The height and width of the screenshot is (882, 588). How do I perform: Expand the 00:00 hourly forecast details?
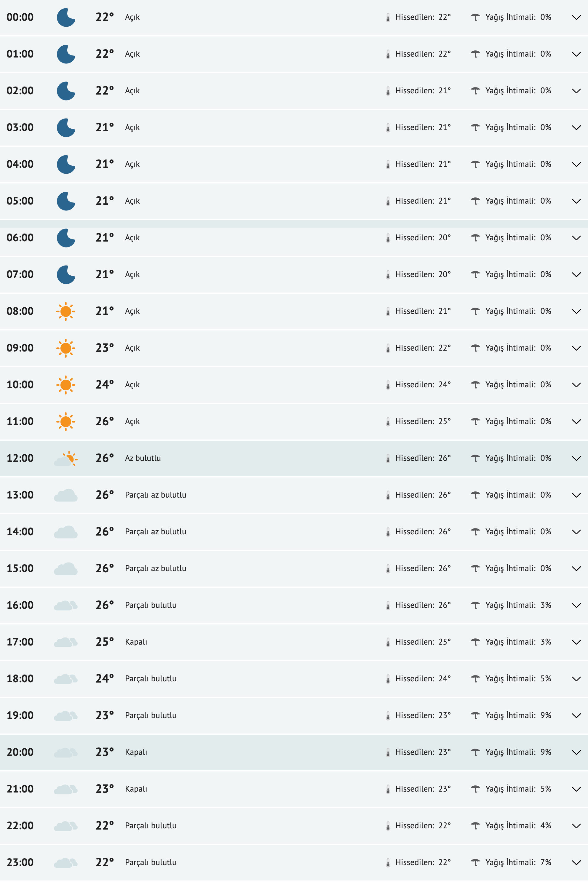(x=576, y=17)
